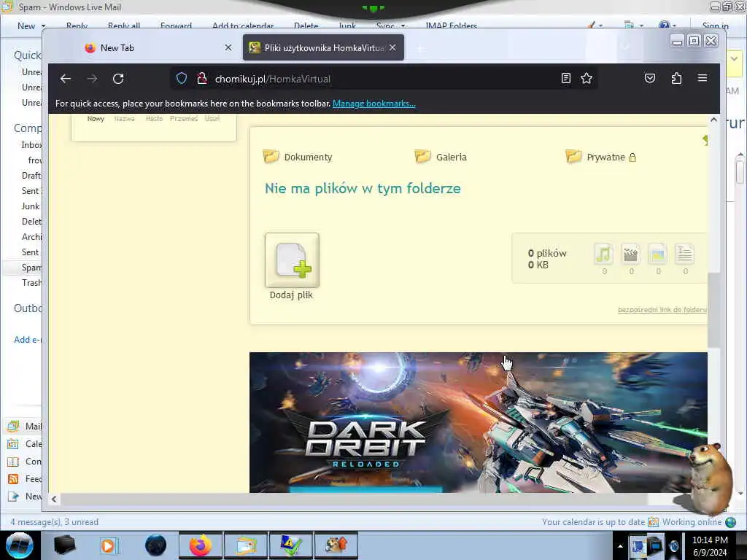
Task: Switch to Calendar view in Live Mail
Action: pos(25,444)
